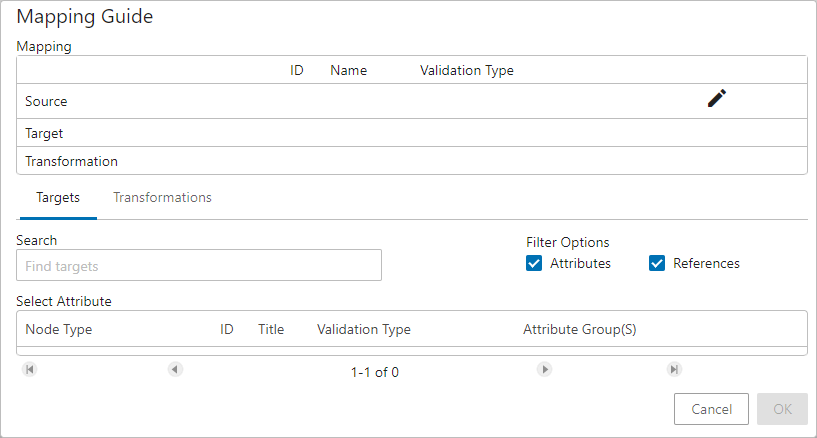Viewport: 817px width, 438px height.
Task: Jump to the last page of results
Action: click(x=674, y=369)
